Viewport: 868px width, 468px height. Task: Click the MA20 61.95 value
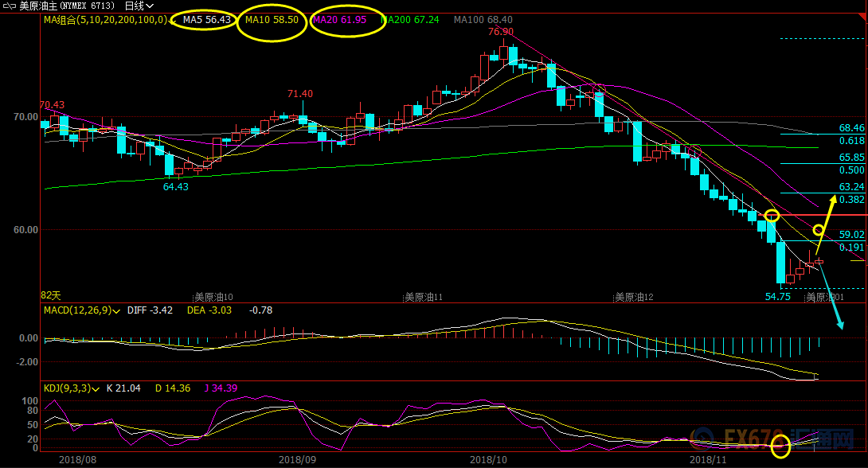[340, 20]
